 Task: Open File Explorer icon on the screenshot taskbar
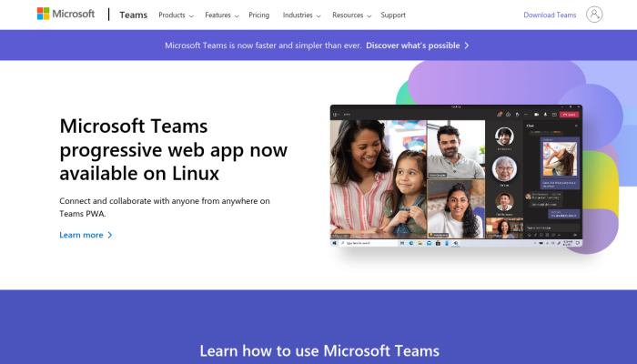coord(420,243)
